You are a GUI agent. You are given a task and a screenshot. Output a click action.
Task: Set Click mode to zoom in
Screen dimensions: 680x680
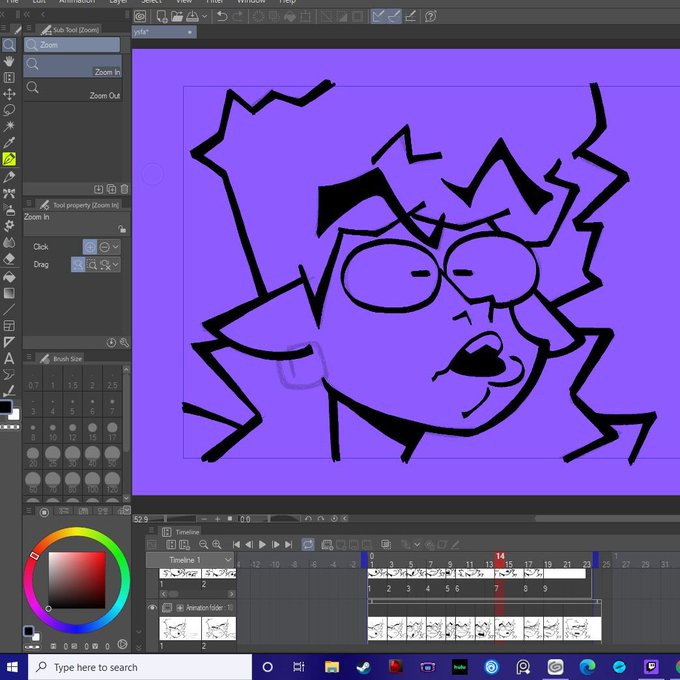click(90, 247)
